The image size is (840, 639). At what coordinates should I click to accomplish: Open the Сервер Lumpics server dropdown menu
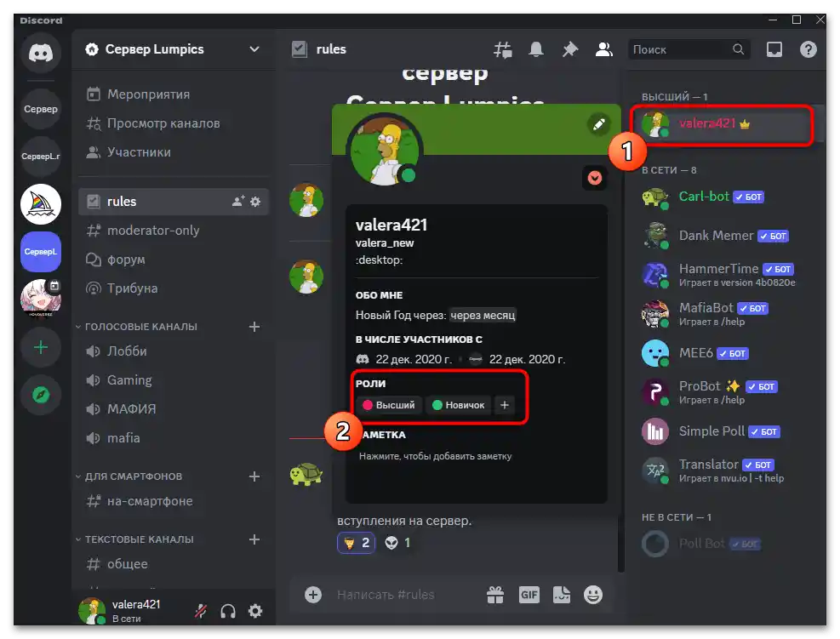coord(173,49)
